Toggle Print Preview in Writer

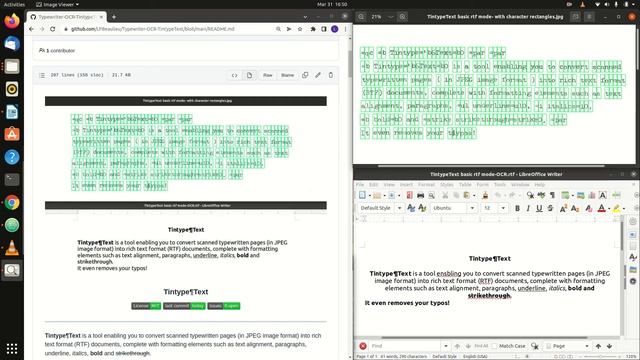pos(431,195)
